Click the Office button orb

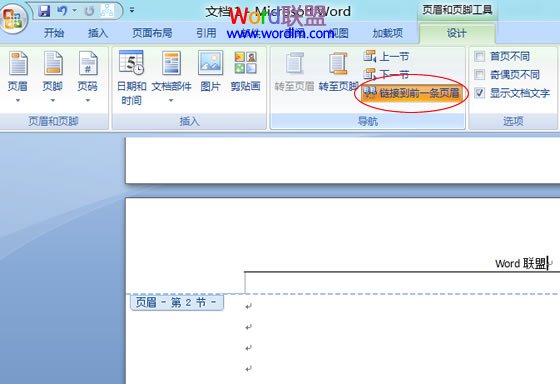[14, 18]
